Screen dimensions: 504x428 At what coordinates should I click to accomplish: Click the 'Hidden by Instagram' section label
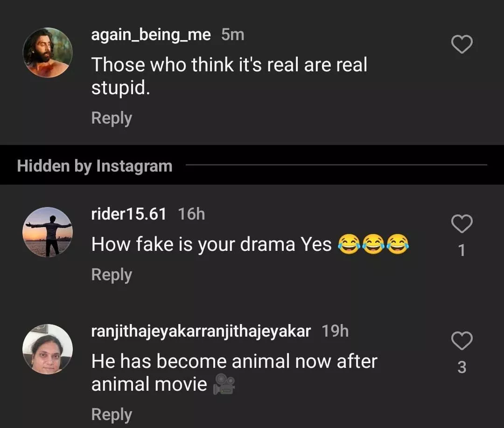[x=95, y=166]
